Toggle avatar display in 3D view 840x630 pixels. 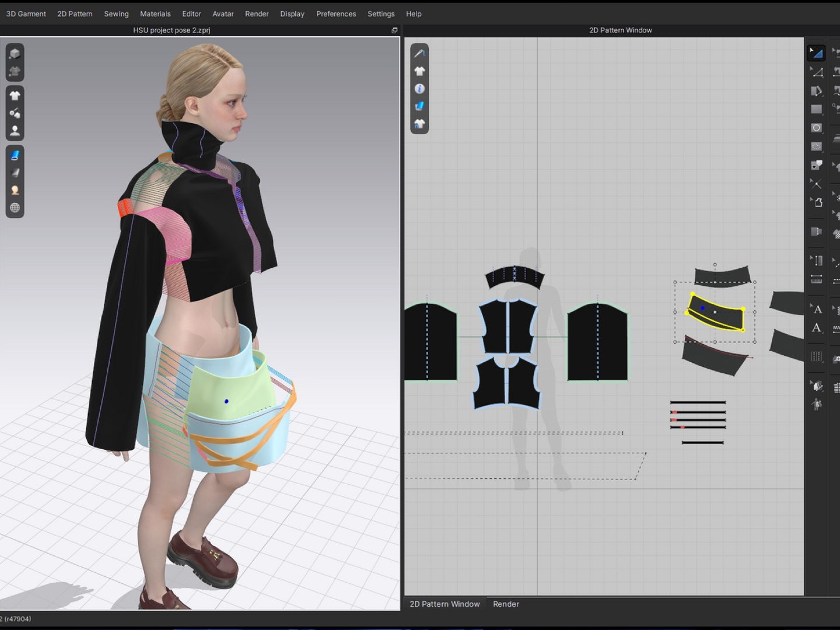pos(15,131)
